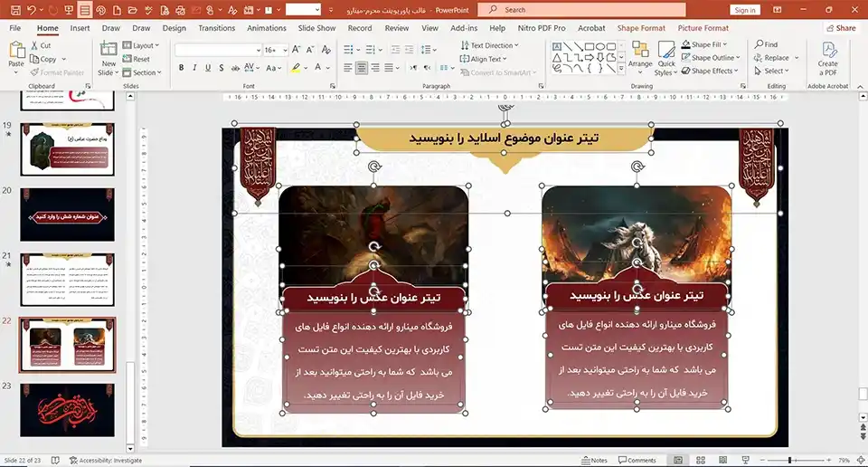This screenshot has width=868, height=467.
Task: Toggle text Shadow effect
Action: click(221, 68)
